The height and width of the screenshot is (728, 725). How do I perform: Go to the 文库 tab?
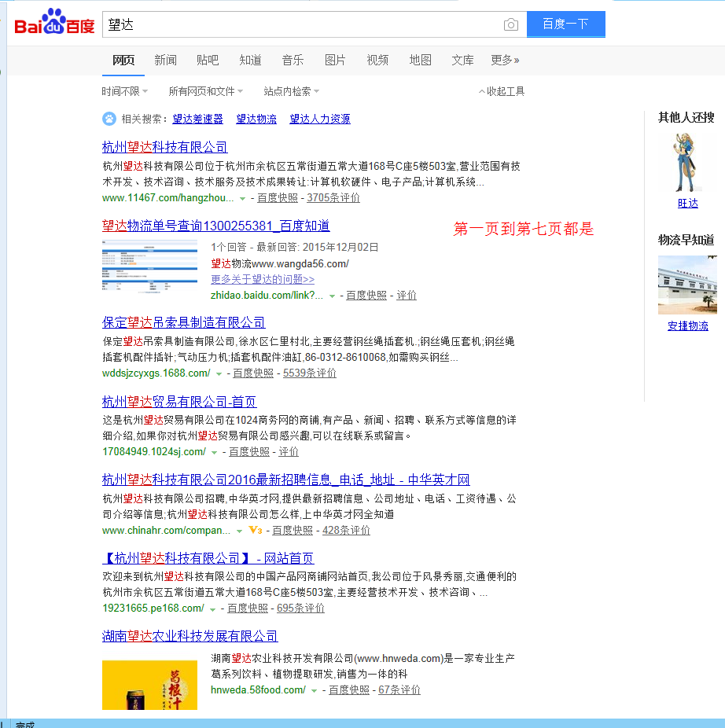462,61
